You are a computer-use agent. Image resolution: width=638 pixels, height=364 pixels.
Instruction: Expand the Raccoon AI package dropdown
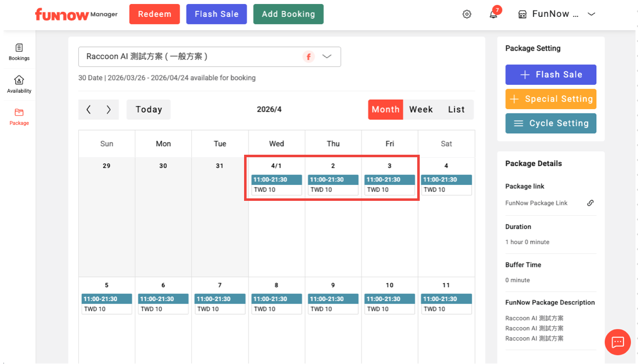click(326, 57)
